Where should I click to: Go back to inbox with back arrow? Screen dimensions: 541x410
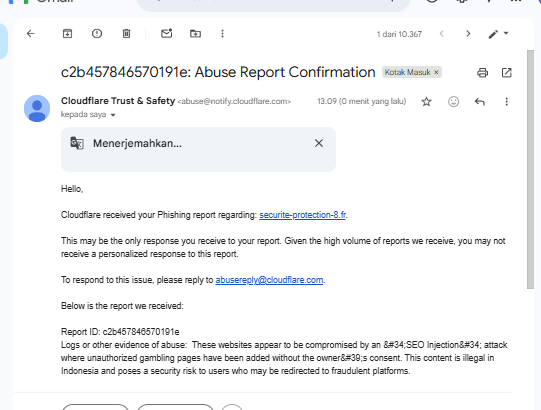(31, 34)
